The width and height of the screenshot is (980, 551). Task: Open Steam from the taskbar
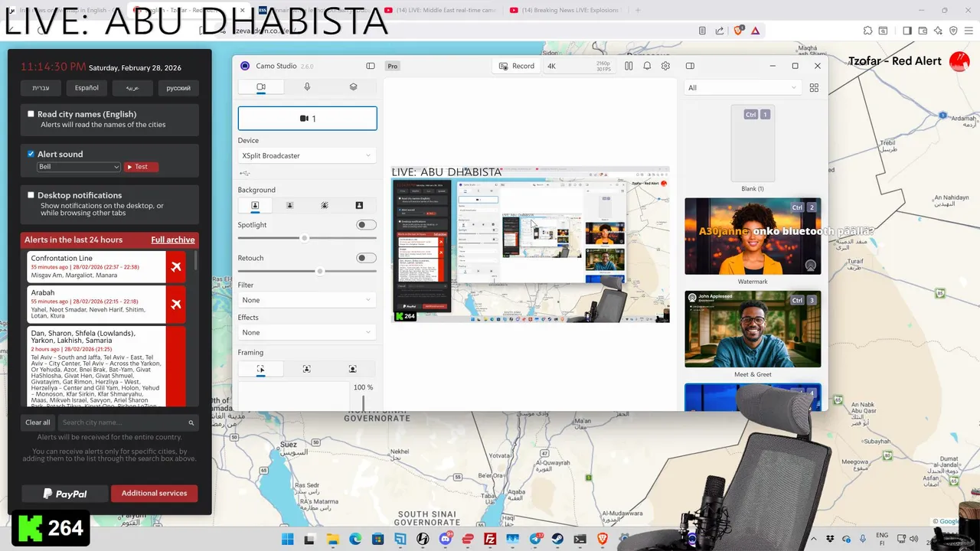557,539
